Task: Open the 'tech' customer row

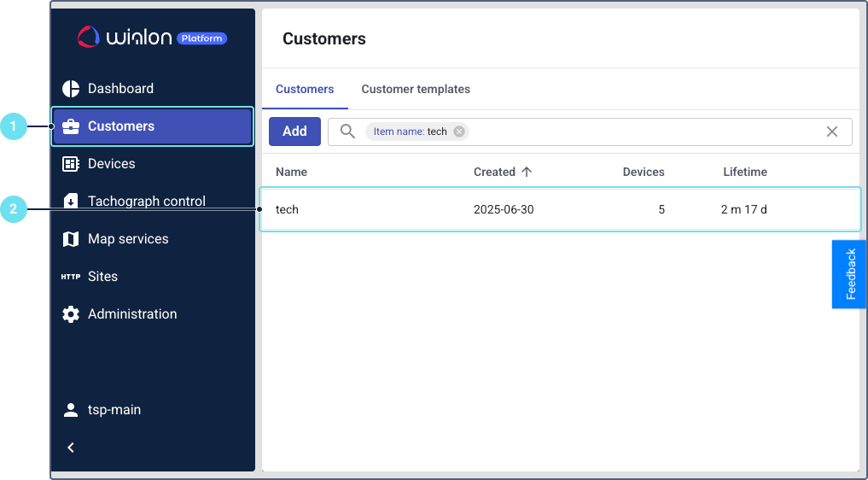Action: tap(288, 209)
